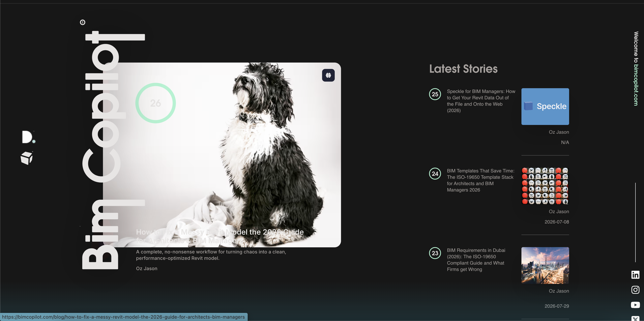
Task: Click 'Oz Jason' under the Speckle thumbnail
Action: (x=559, y=132)
